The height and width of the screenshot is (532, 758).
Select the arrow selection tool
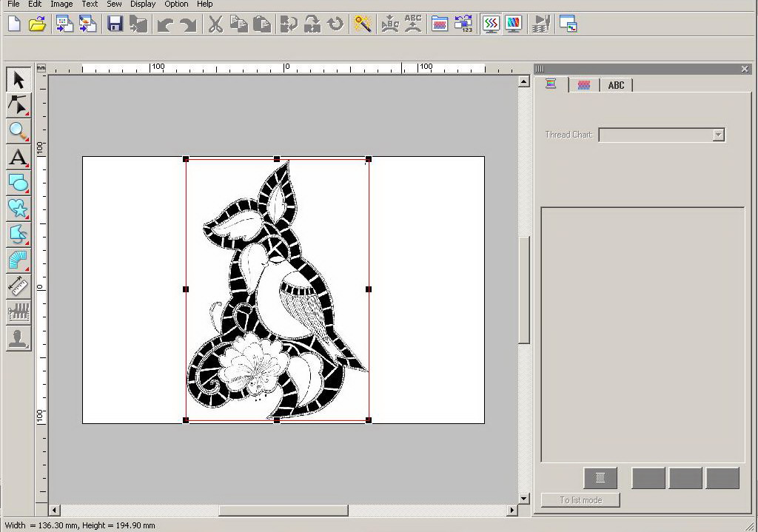[19, 80]
